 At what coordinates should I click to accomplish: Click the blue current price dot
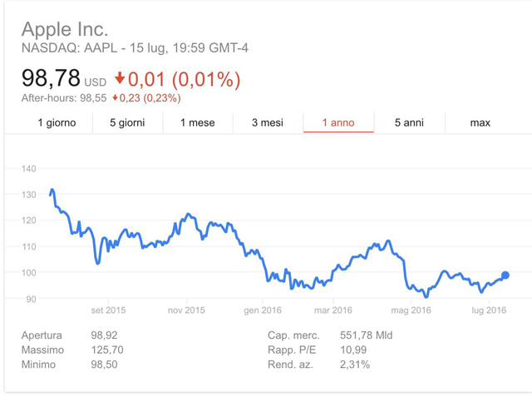tap(505, 275)
